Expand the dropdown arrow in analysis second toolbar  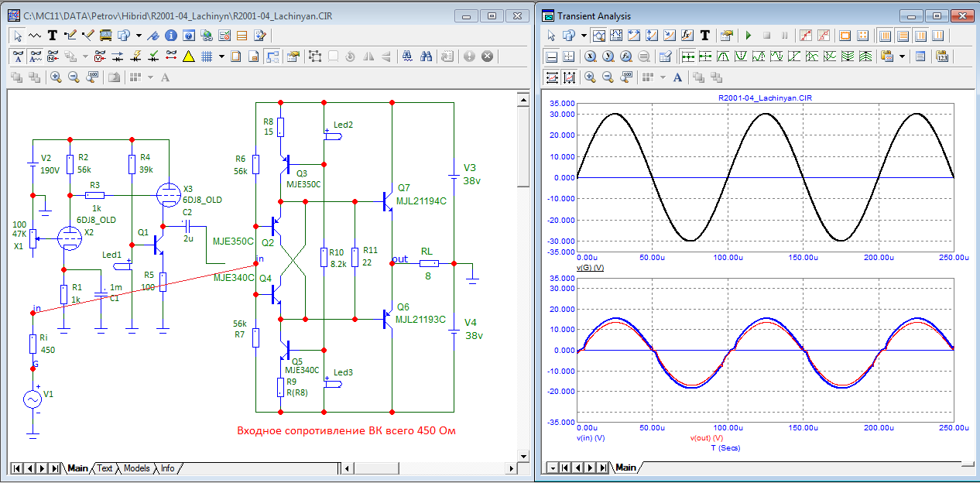903,56
